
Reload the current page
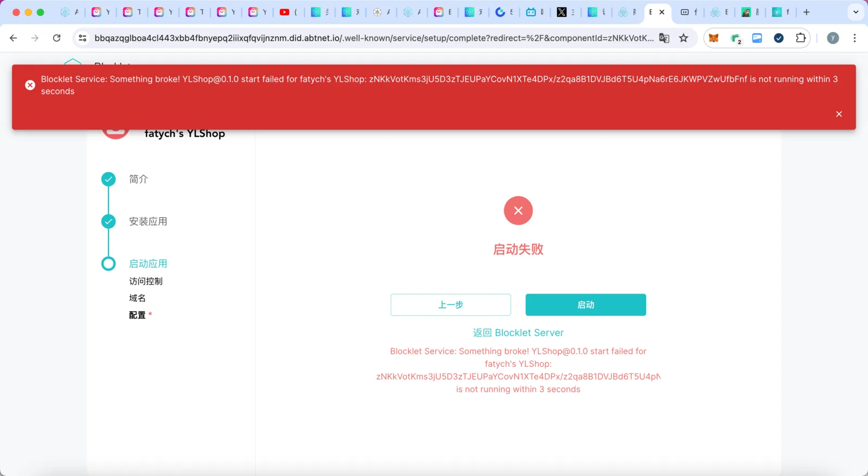tap(56, 38)
